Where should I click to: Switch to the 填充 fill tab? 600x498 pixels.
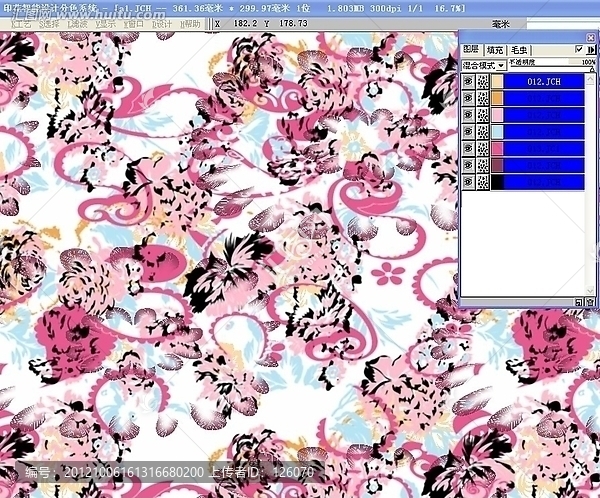point(495,50)
